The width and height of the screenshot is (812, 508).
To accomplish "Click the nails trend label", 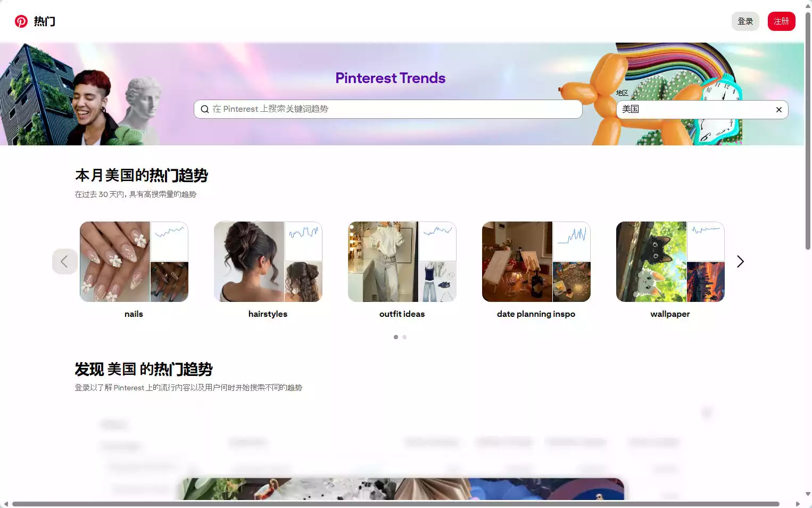I will [134, 314].
